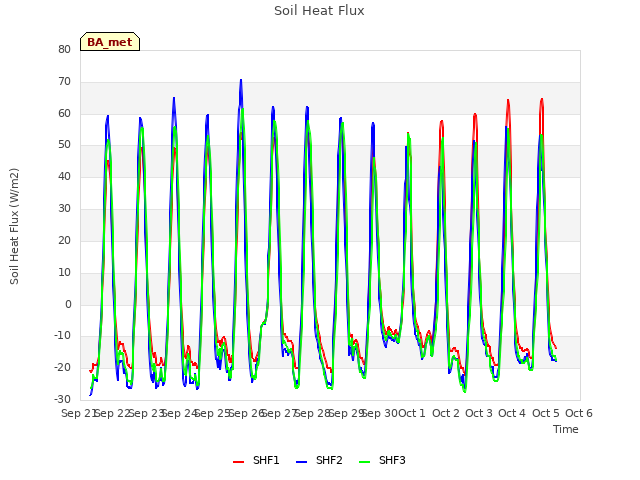
Task: Click the red SHF1 peak on Oct 5
Action: coord(542,99)
